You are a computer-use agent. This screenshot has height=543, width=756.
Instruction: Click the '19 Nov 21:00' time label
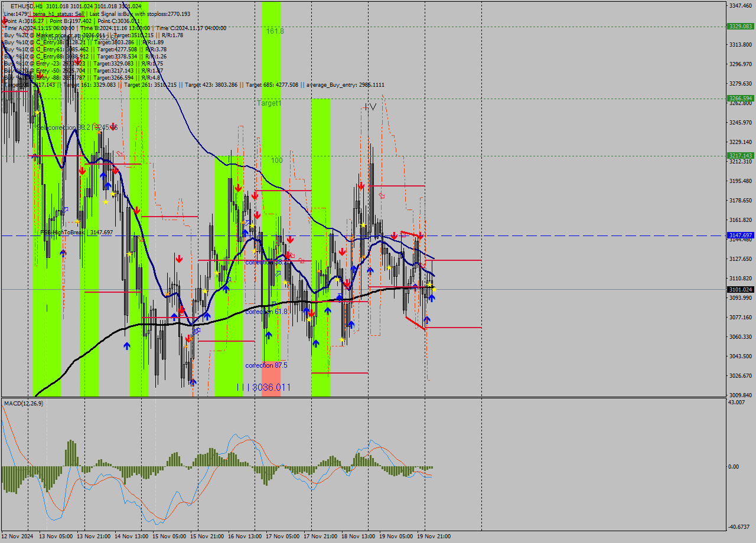click(x=434, y=537)
